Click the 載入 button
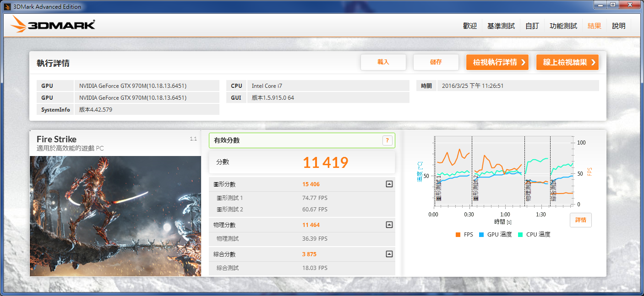Screen dimensions: 644x296 [383, 62]
